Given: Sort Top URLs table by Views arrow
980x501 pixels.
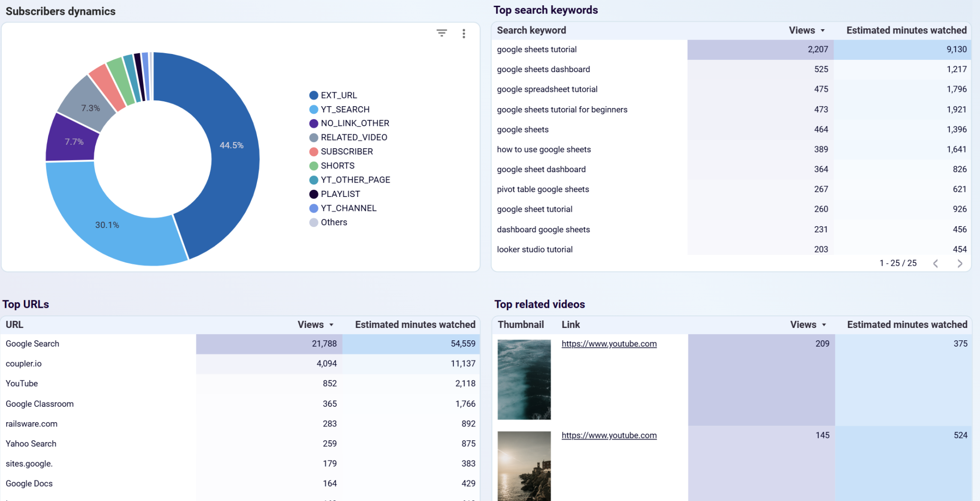Looking at the screenshot, I should [x=331, y=325].
